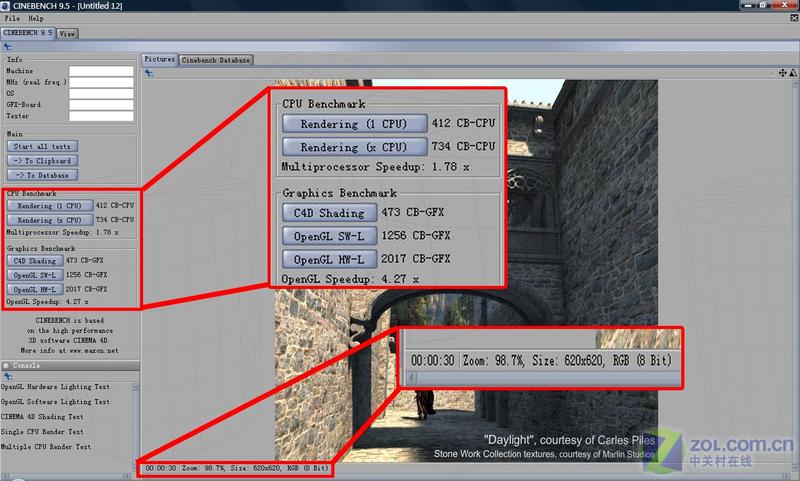Viewport: 800px width, 481px height.
Task: Click the '412 CB-CPU' result in left panel
Action: [115, 205]
